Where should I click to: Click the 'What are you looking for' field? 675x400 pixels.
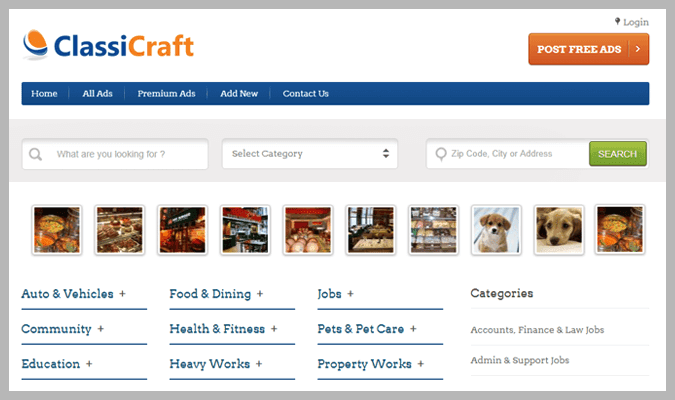click(125, 155)
